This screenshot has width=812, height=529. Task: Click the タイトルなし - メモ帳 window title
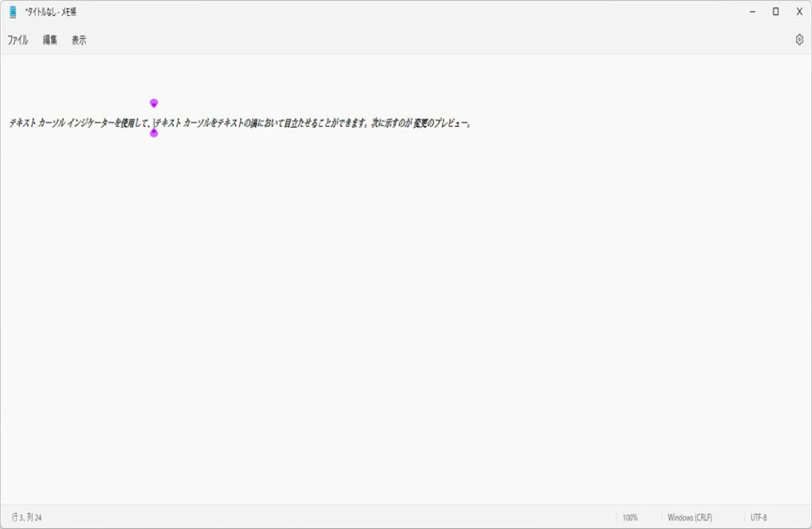[x=51, y=12]
